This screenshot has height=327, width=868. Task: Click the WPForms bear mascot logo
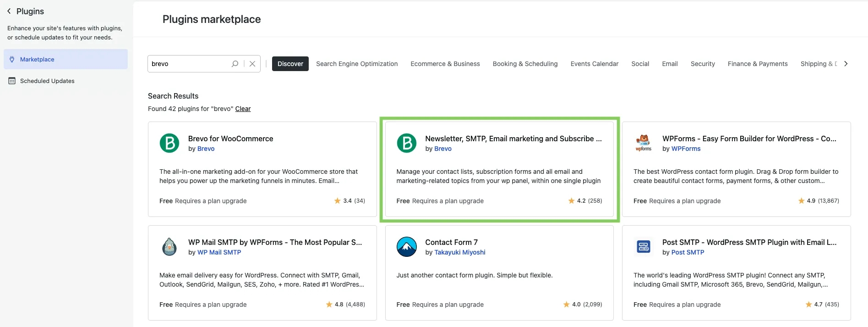(644, 143)
